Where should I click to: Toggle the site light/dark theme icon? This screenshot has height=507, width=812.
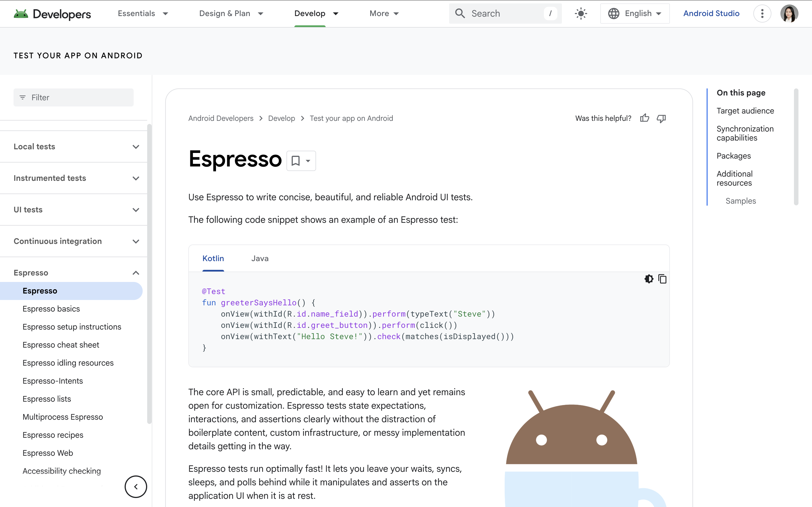pos(581,14)
